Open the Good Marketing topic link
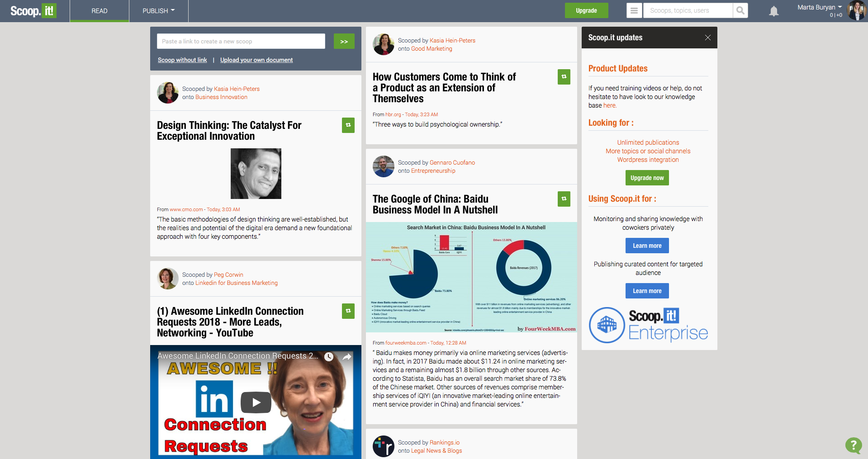This screenshot has width=868, height=459. pos(432,48)
